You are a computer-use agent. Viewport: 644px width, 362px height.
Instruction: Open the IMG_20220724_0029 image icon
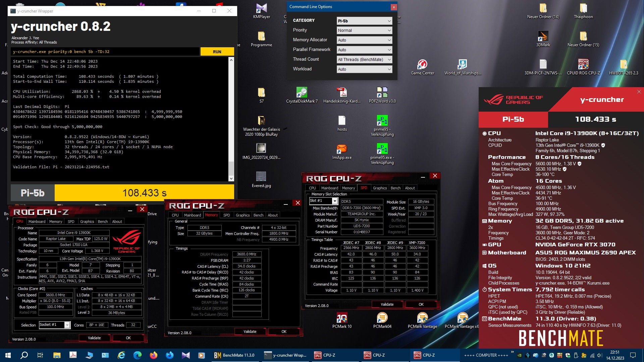(x=261, y=151)
